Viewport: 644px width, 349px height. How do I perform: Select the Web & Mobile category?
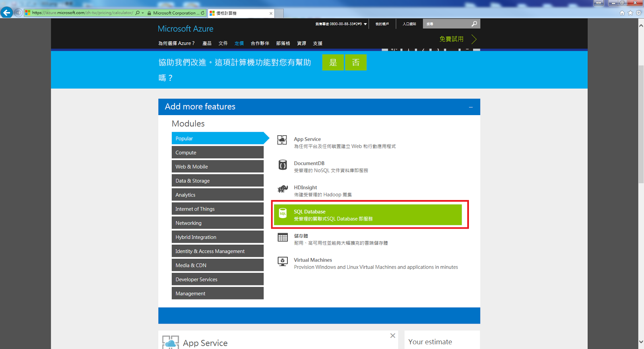pos(218,167)
